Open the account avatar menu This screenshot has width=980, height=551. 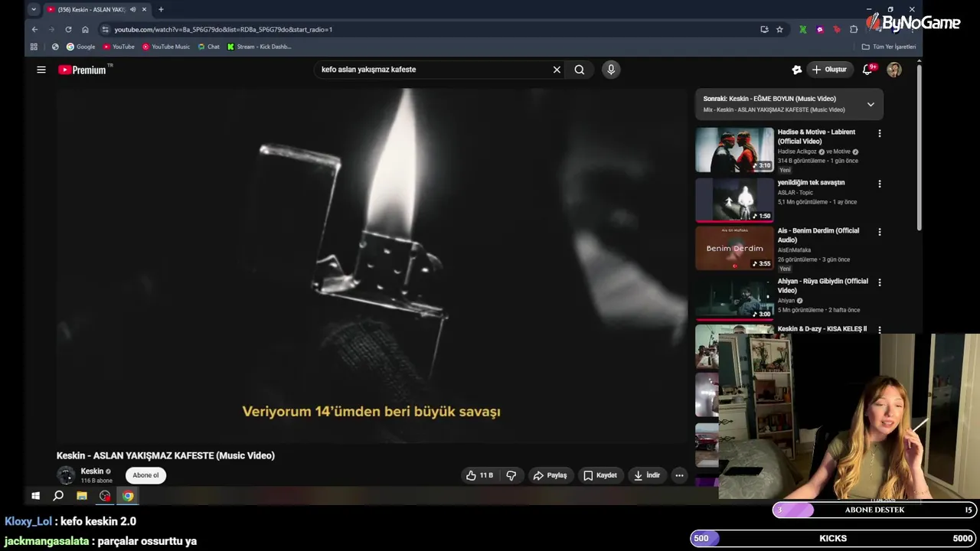tap(894, 70)
